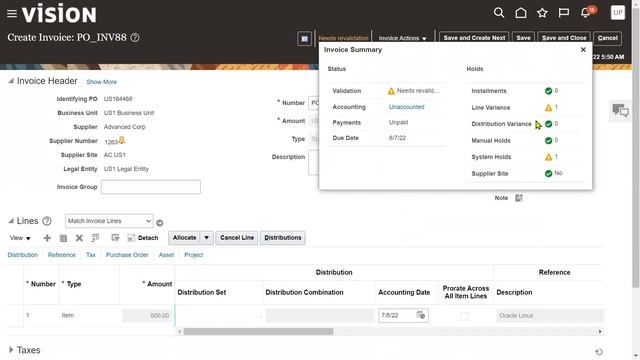Open the Favorites star icon

(542, 13)
